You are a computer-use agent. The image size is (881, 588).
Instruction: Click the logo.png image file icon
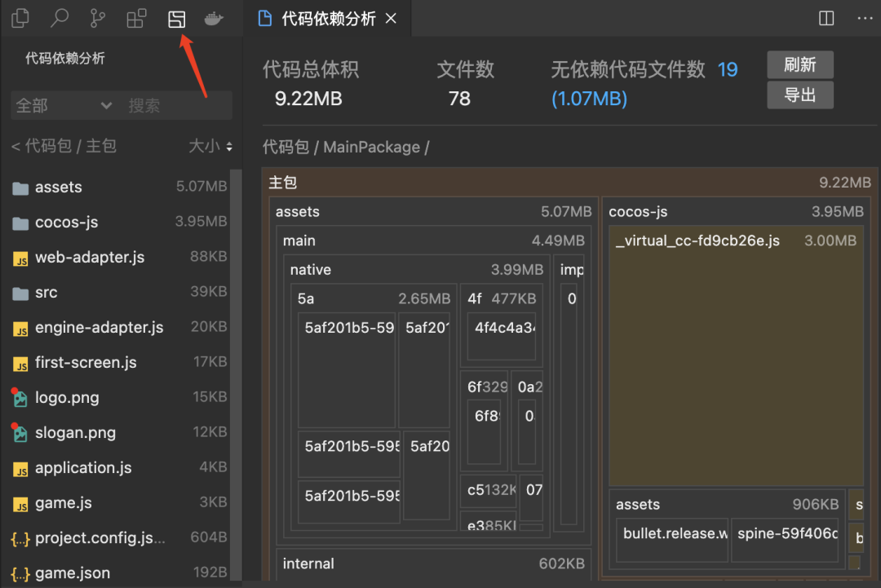pos(20,398)
